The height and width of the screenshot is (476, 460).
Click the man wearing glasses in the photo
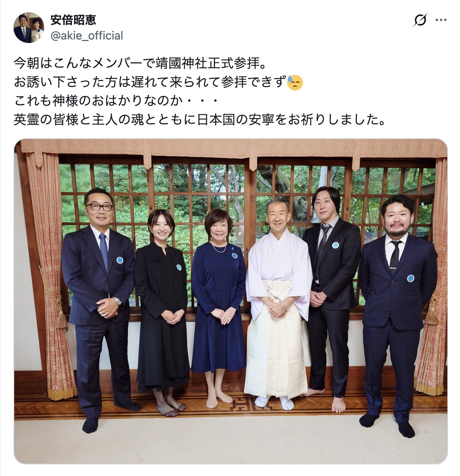coord(100,307)
